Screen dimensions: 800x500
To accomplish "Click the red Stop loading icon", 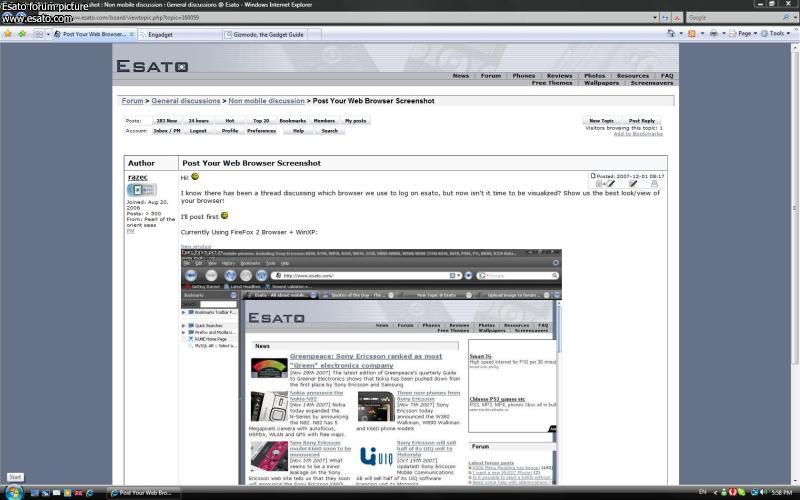I will pos(677,17).
